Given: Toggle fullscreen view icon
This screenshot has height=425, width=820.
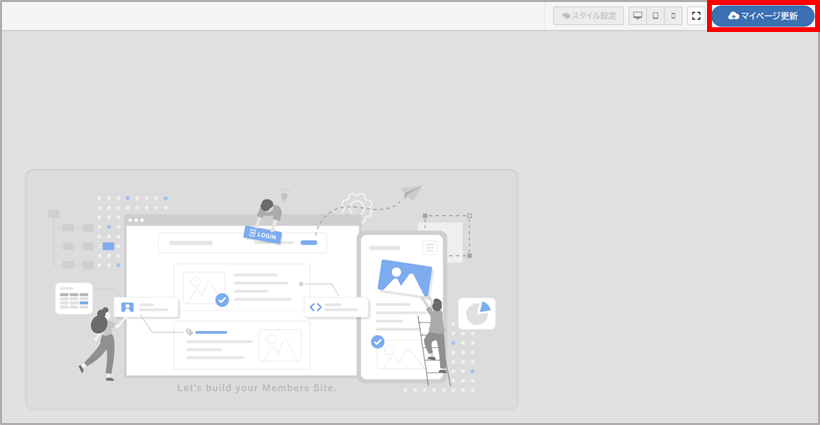Looking at the screenshot, I should (x=696, y=16).
